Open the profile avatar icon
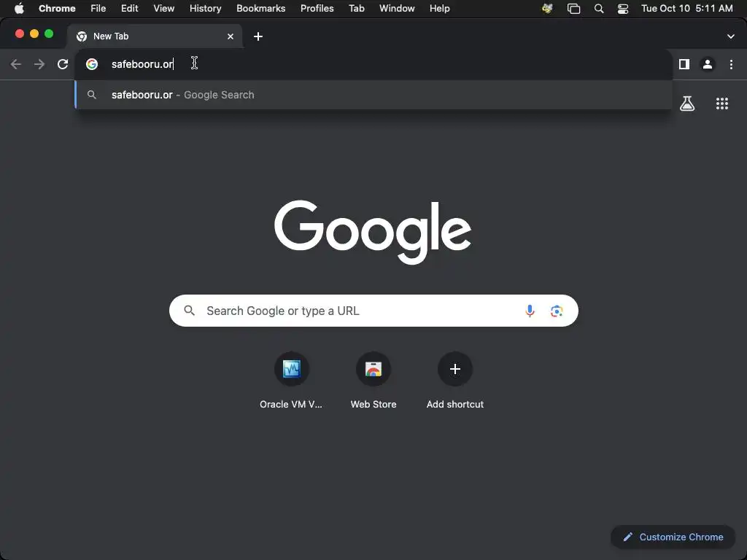 coord(708,64)
